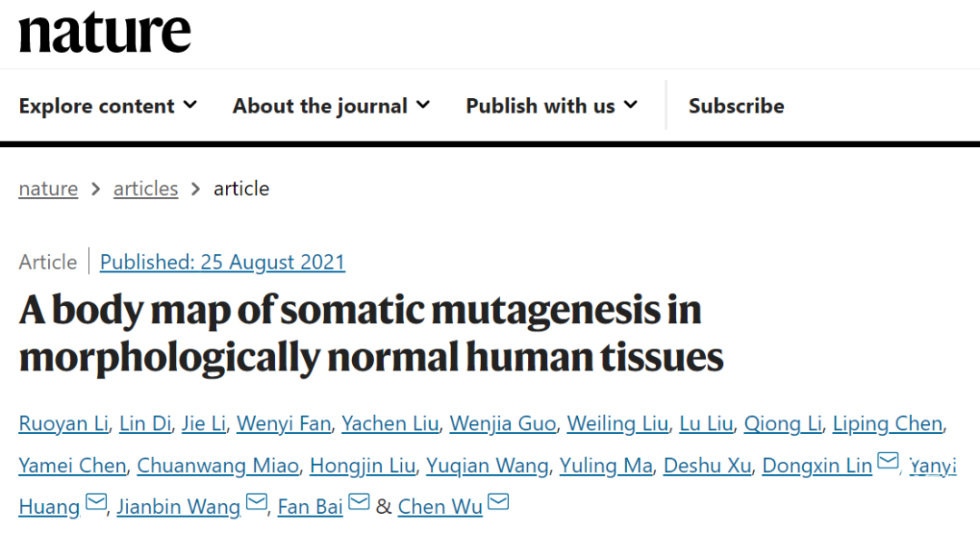
Task: Click the article title heading
Action: click(x=371, y=333)
